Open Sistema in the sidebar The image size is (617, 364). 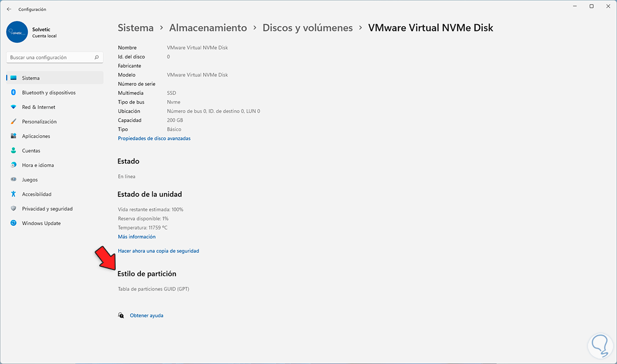point(55,78)
